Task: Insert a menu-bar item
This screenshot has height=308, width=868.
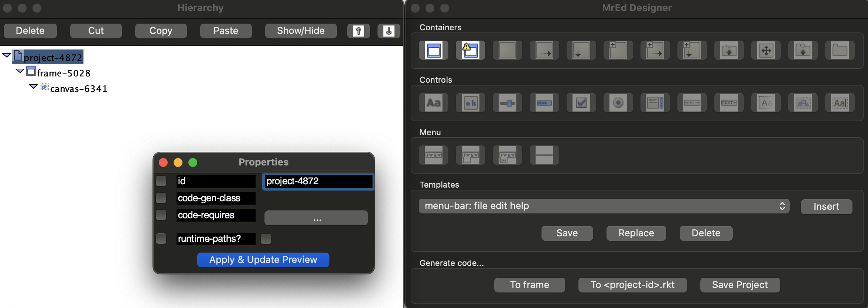Action: (x=434, y=155)
